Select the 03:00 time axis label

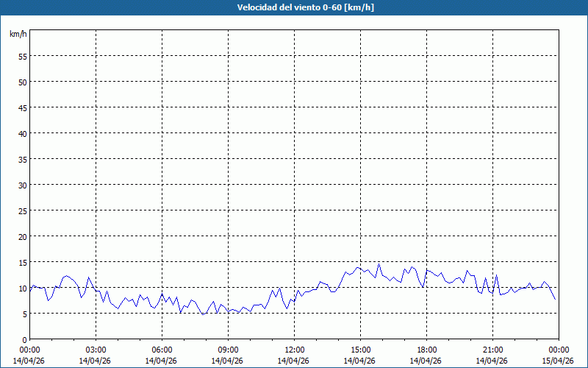(x=96, y=350)
